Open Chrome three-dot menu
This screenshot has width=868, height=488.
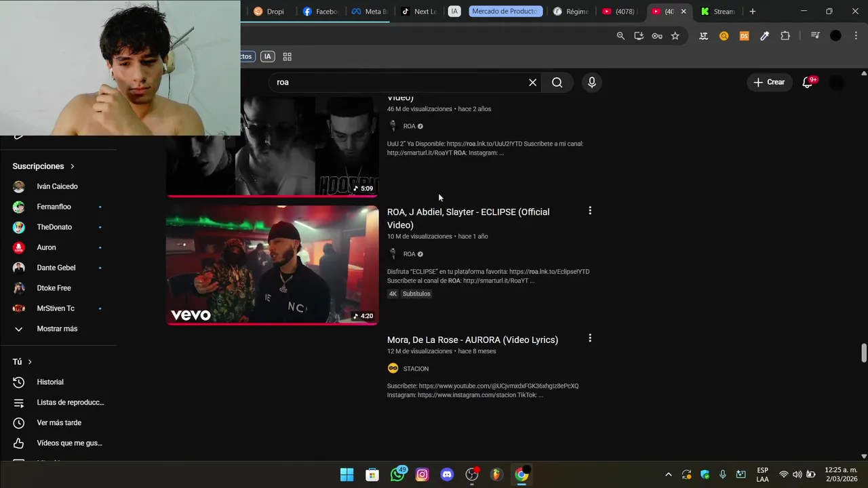[856, 36]
